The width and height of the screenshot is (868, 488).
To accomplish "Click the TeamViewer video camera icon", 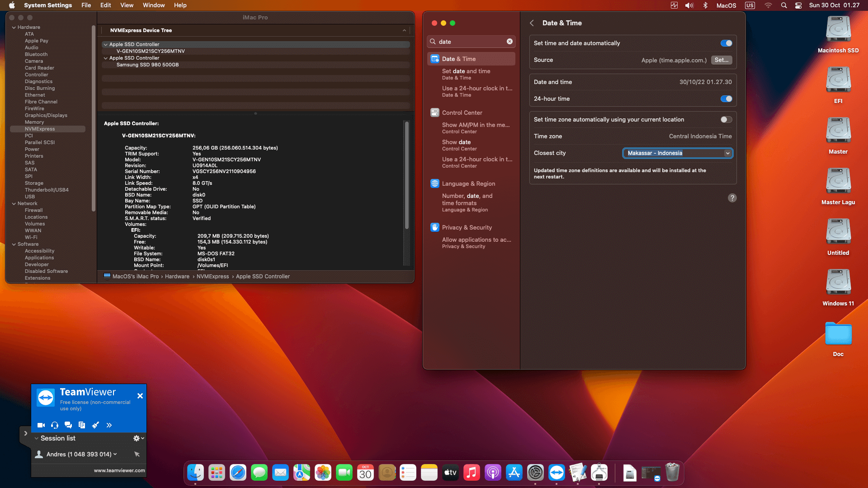I will click(x=41, y=425).
